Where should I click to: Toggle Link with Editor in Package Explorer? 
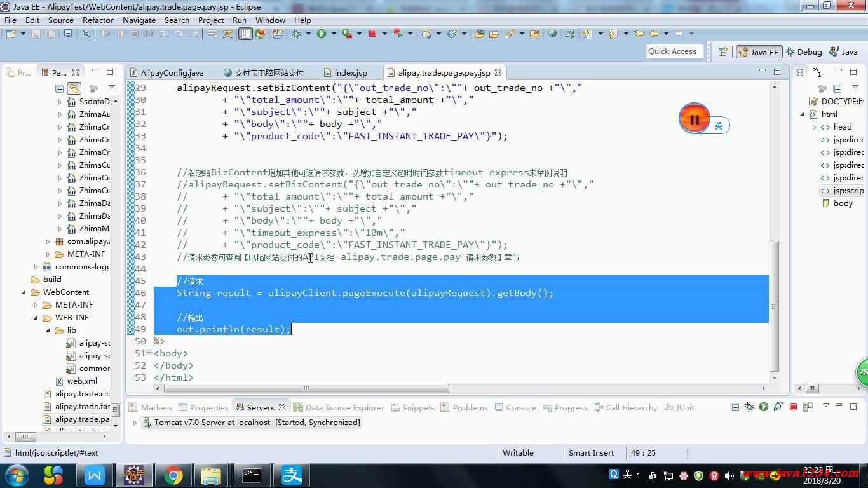pos(74,88)
